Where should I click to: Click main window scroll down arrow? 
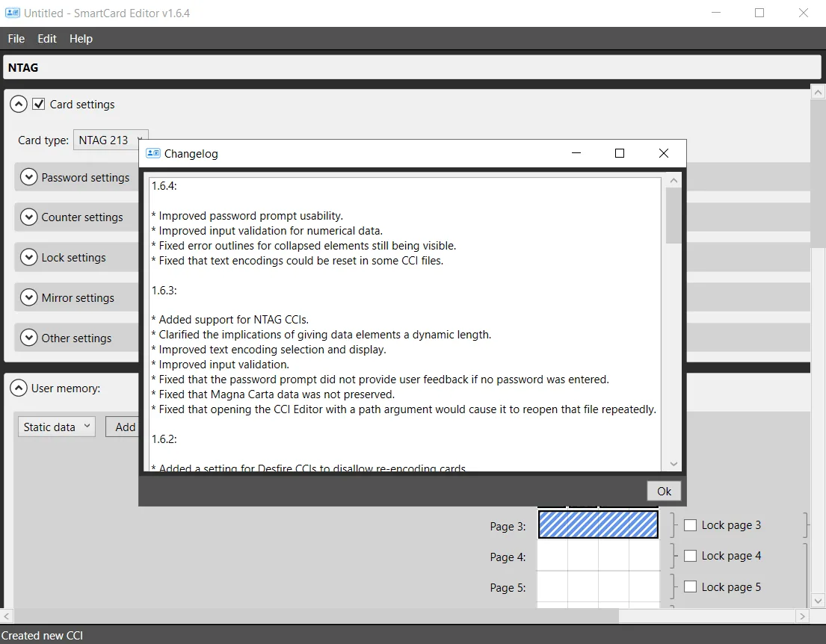(x=818, y=600)
